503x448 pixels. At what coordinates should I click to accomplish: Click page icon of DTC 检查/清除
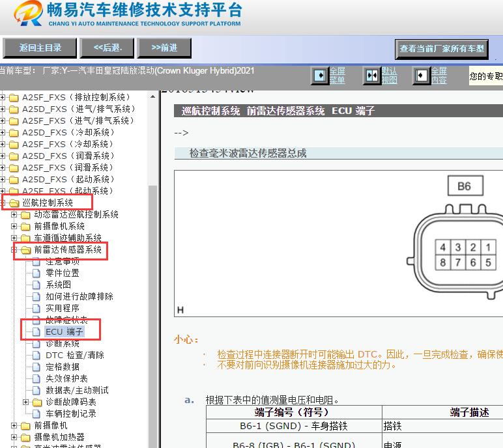click(36, 356)
